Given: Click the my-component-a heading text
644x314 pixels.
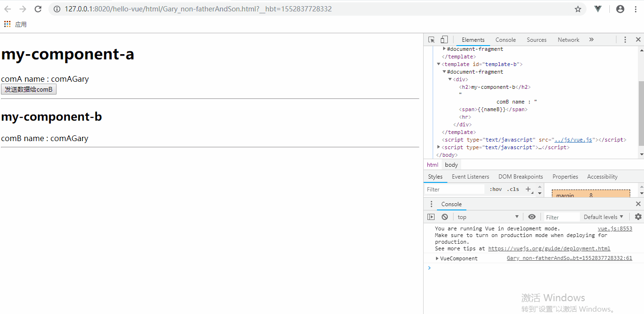Looking at the screenshot, I should 67,54.
